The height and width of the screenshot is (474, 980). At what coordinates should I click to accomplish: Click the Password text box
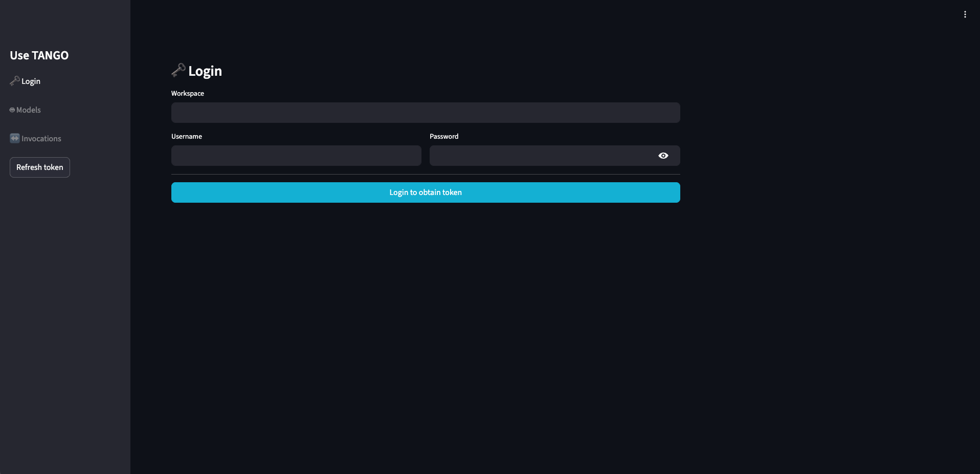tap(537, 156)
